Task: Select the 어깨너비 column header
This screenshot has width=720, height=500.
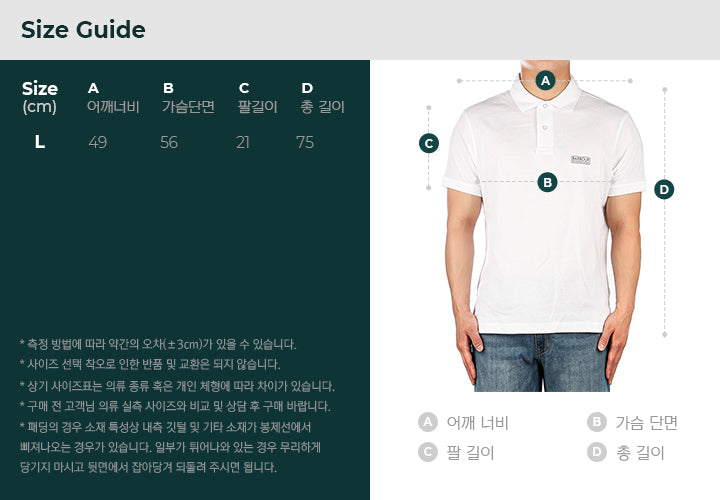Action: pyautogui.click(x=113, y=107)
